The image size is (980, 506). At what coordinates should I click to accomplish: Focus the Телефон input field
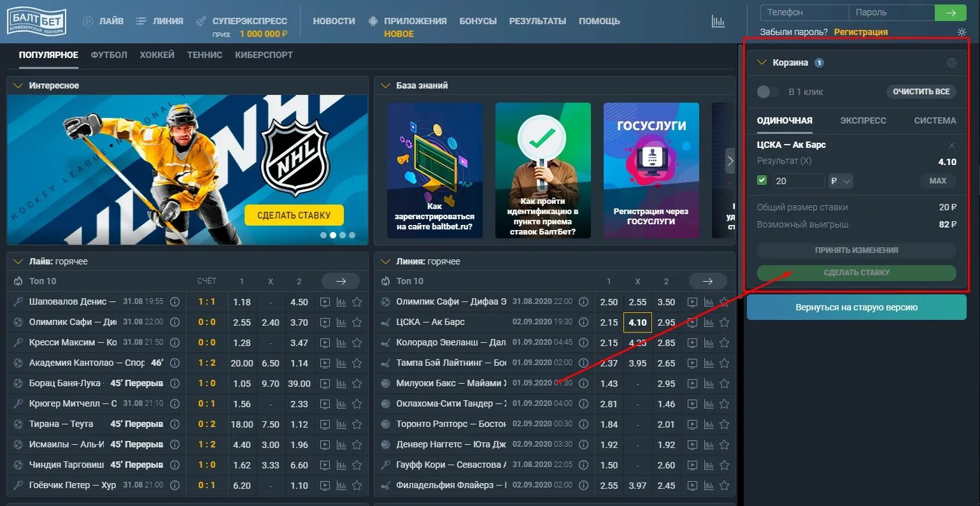805,12
